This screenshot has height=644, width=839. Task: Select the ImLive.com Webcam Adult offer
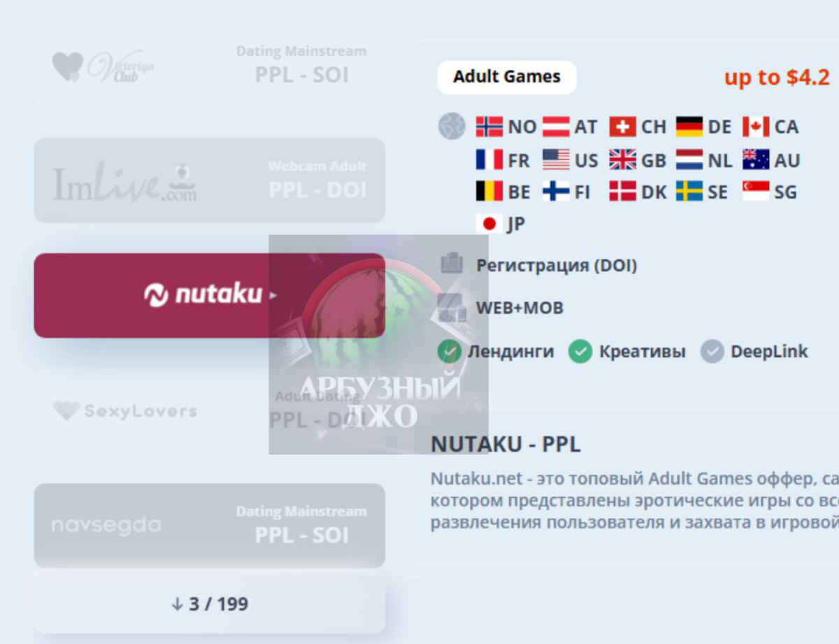click(209, 180)
